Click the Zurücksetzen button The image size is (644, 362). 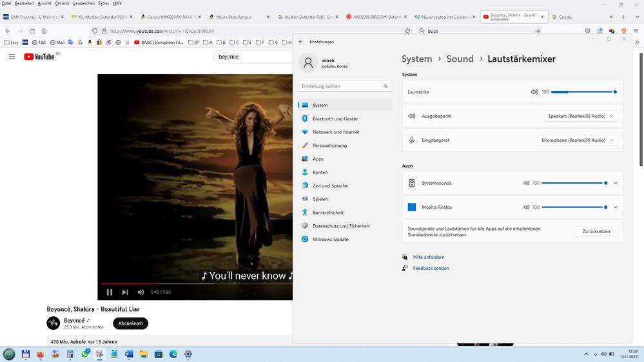point(596,231)
